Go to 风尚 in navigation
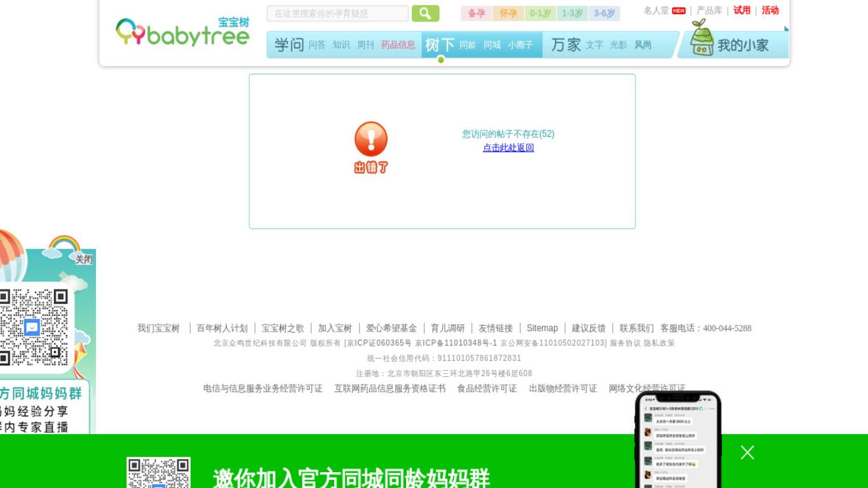The width and height of the screenshot is (868, 488). 643,45
